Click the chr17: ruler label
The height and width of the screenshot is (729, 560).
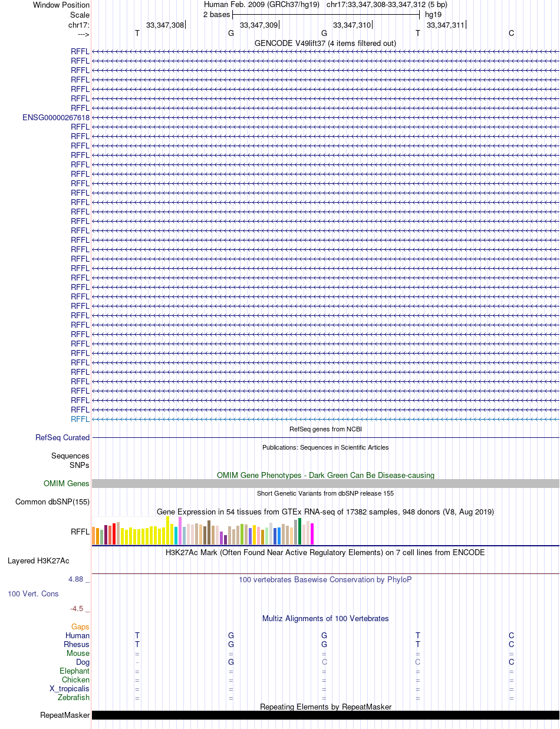pos(79,25)
